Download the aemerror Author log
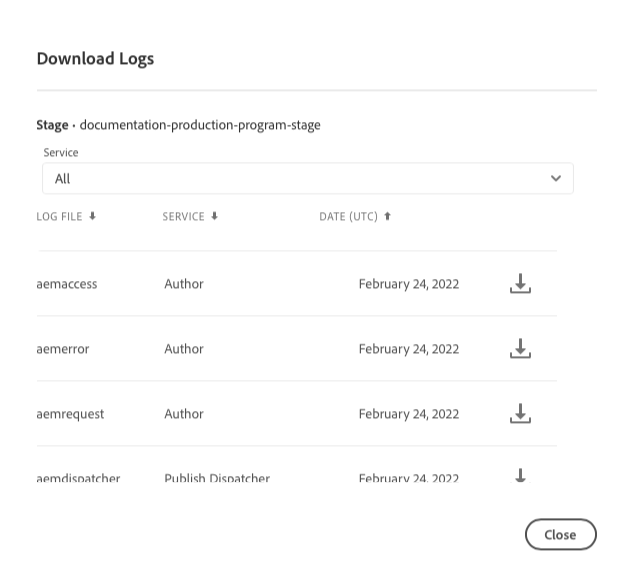The height and width of the screenshot is (583, 633). [520, 349]
